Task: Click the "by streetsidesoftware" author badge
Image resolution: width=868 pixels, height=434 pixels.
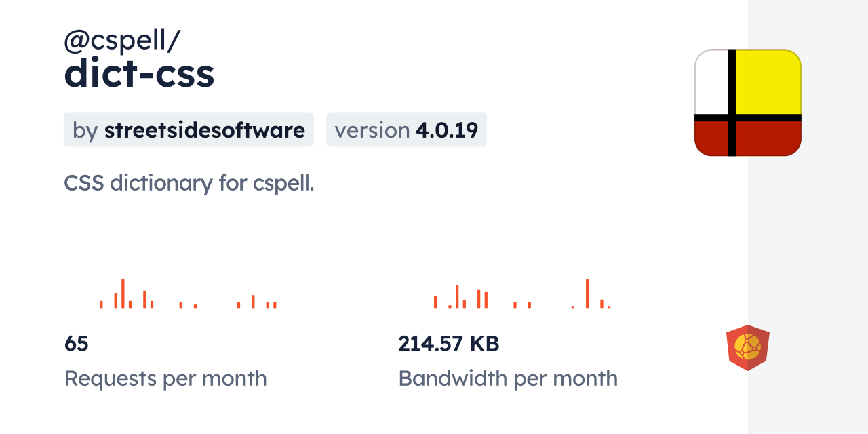Action: [189, 130]
